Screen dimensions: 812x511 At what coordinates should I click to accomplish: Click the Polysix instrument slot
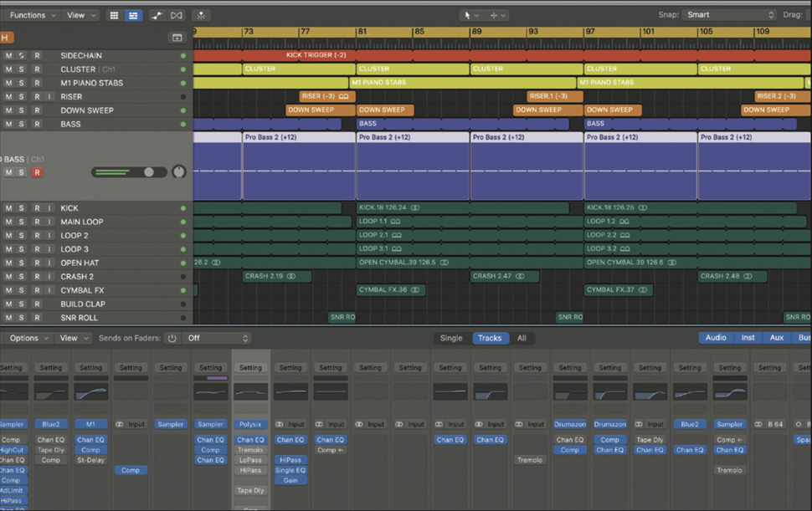click(250, 424)
